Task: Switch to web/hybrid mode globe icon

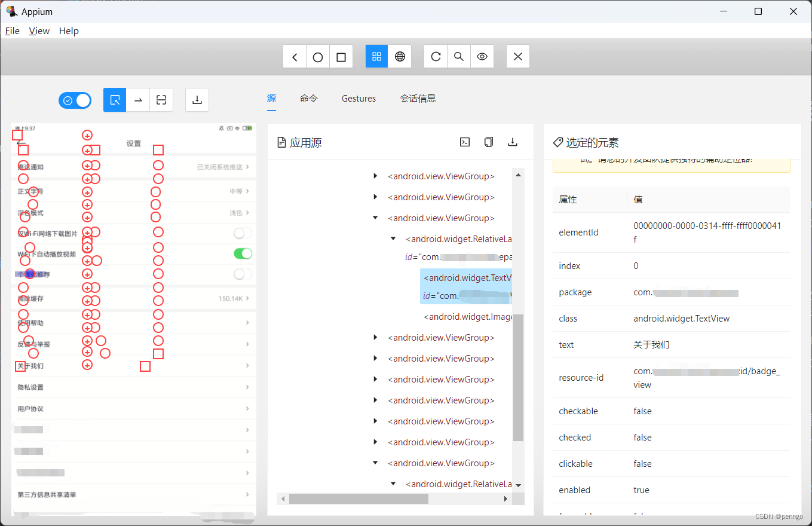Action: point(400,56)
